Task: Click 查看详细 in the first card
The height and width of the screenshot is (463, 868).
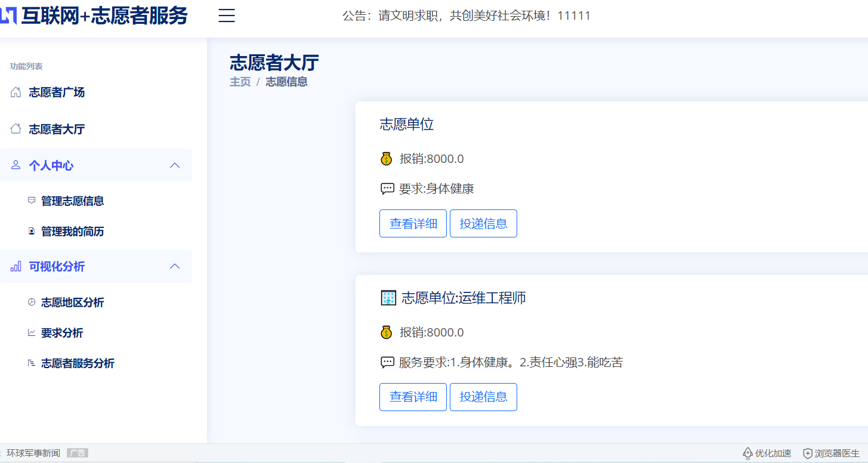Action: pyautogui.click(x=413, y=223)
